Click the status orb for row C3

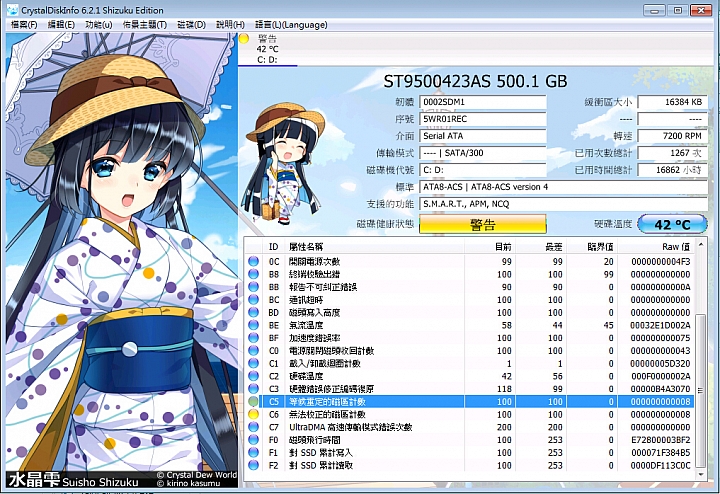pyautogui.click(x=253, y=388)
